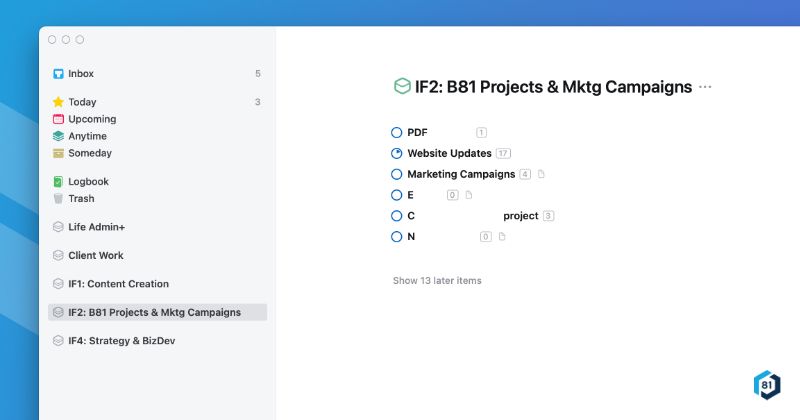
Task: Open Upcoming via its calendar icon
Action: coord(58,119)
